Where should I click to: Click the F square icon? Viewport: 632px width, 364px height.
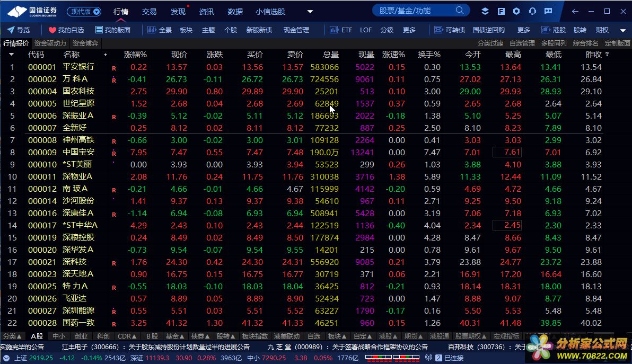tap(501, 11)
